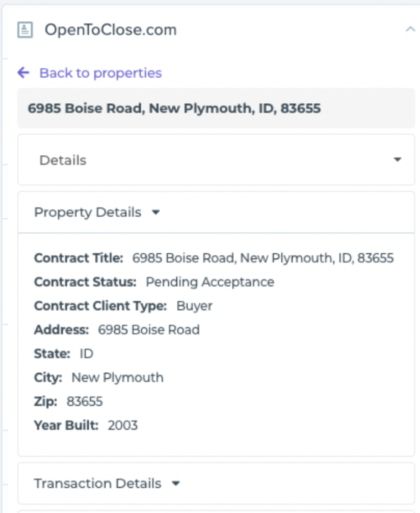
Task: Go back to properties link
Action: 100,73
